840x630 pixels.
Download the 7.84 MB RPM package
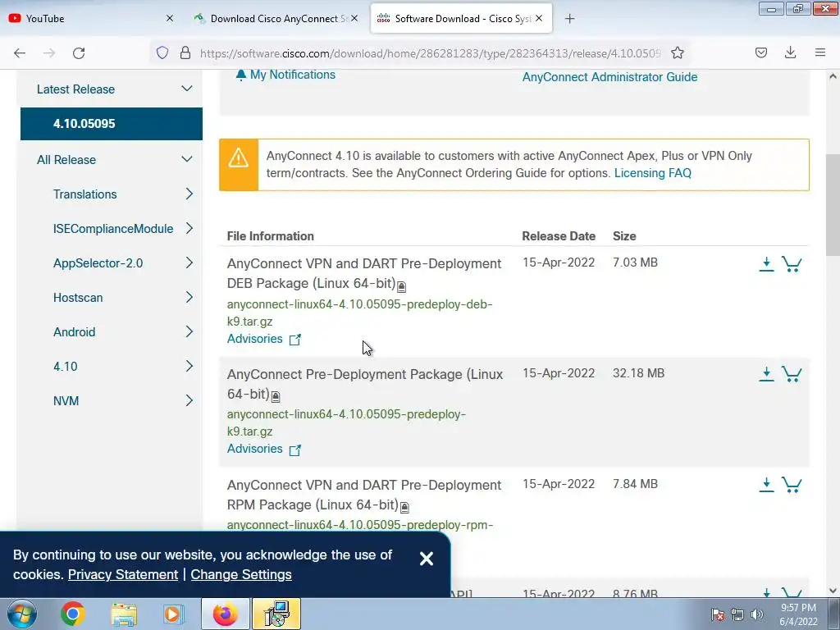[767, 484]
